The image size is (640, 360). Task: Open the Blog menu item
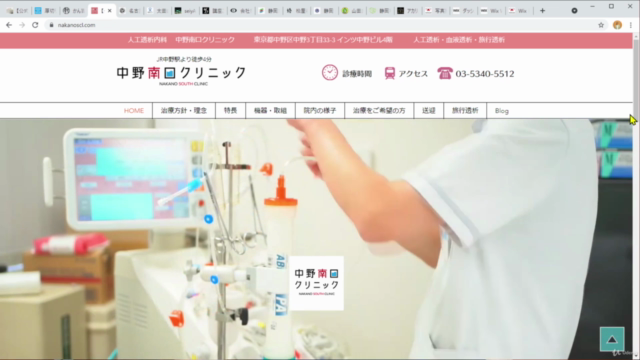(502, 111)
